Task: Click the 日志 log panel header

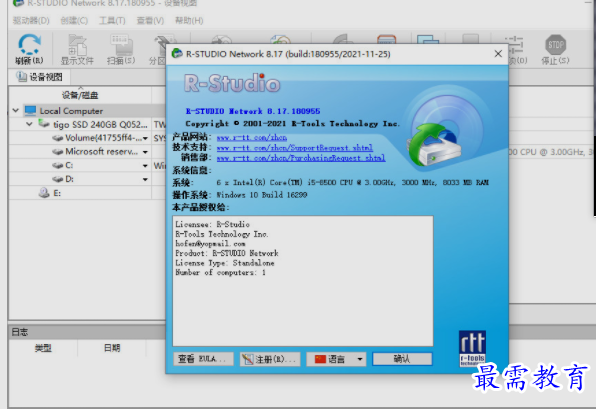Action: click(x=87, y=332)
